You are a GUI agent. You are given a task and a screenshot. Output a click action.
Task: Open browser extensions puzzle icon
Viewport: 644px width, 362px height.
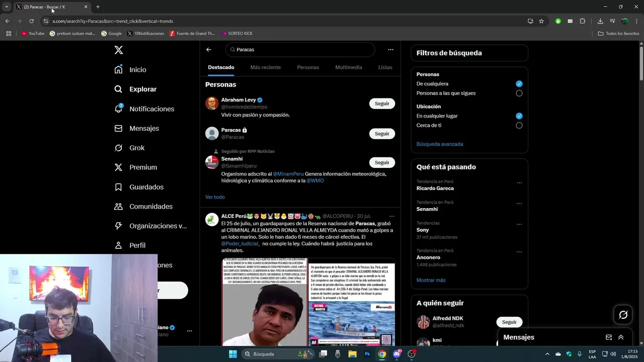coord(583,21)
